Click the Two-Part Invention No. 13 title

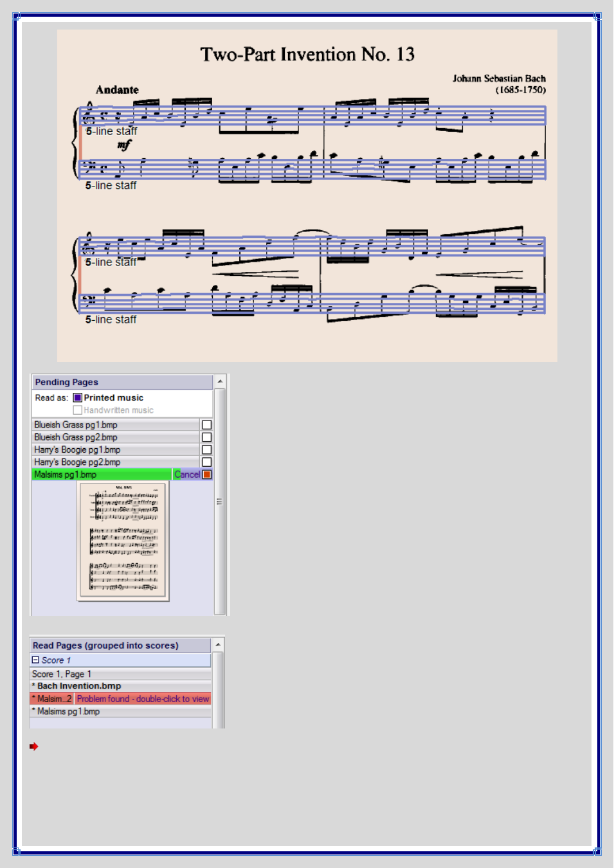coord(307,55)
